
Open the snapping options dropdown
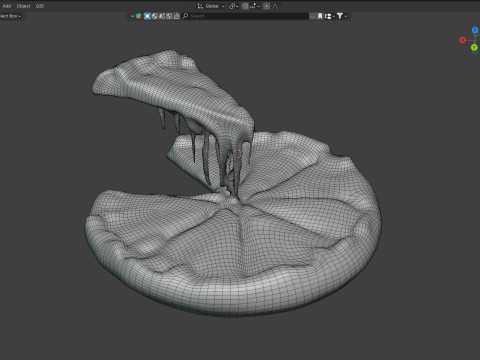tap(255, 6)
